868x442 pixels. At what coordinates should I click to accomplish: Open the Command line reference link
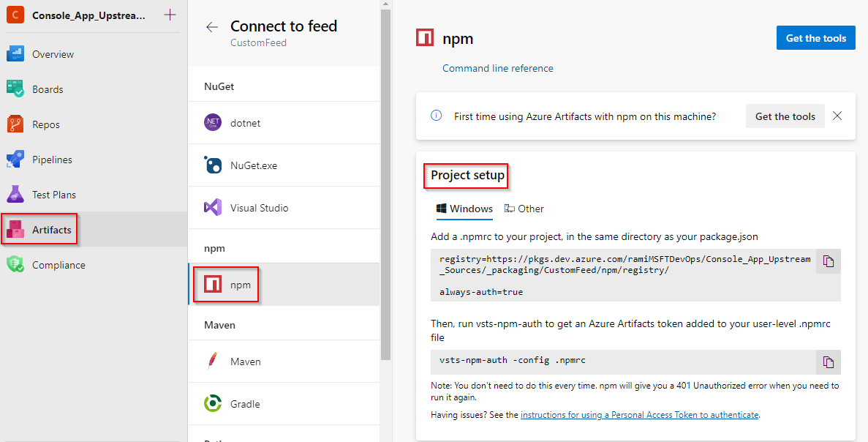coord(497,67)
